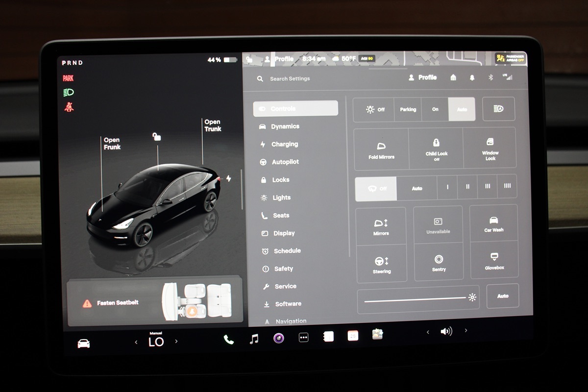This screenshot has width=588, height=392.
Task: Adjust the display brightness slider
Action: (x=416, y=298)
